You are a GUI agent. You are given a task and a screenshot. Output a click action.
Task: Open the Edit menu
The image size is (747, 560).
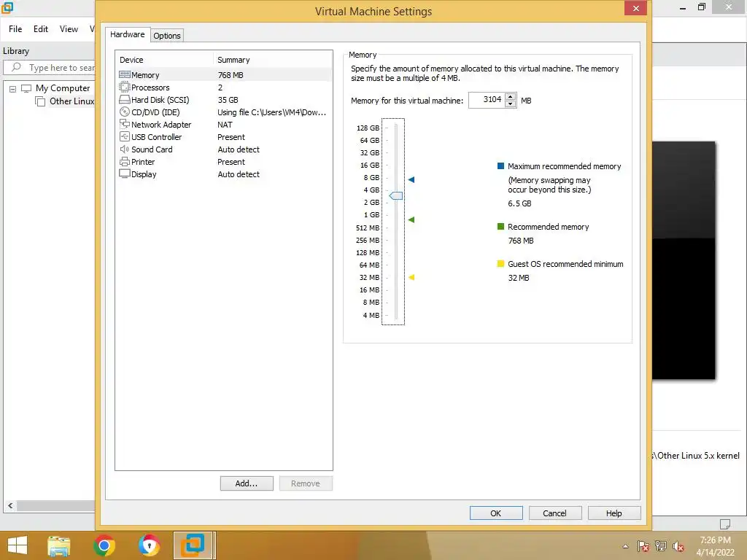pyautogui.click(x=41, y=29)
